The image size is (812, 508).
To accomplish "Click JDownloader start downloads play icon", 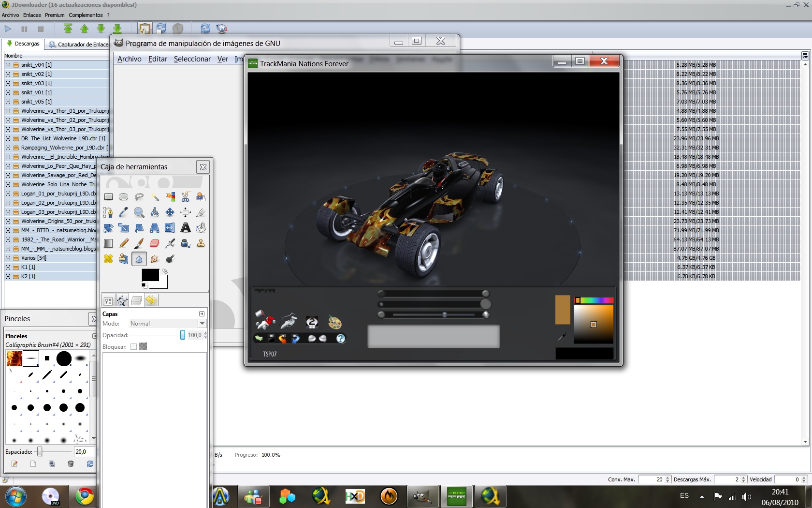I will 8,29.
